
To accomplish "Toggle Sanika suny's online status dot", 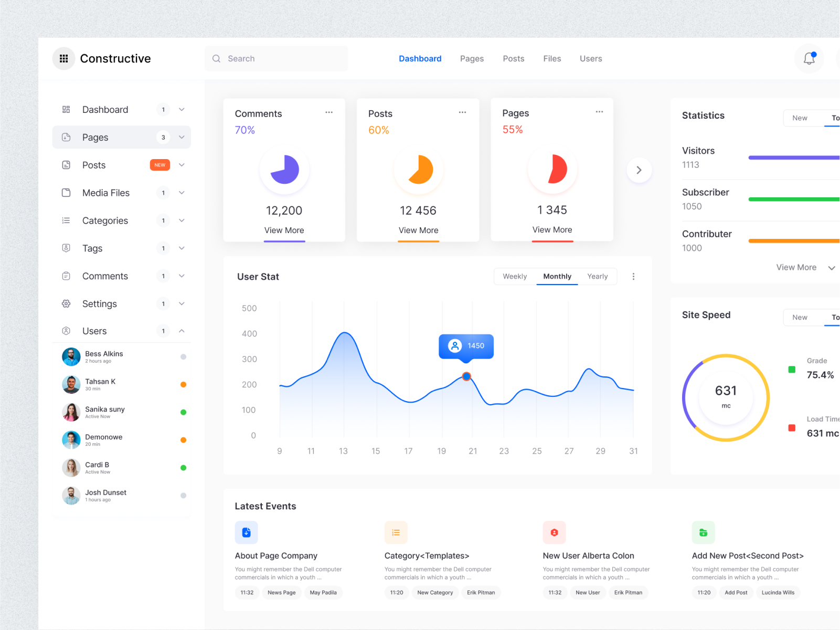I will click(x=183, y=412).
